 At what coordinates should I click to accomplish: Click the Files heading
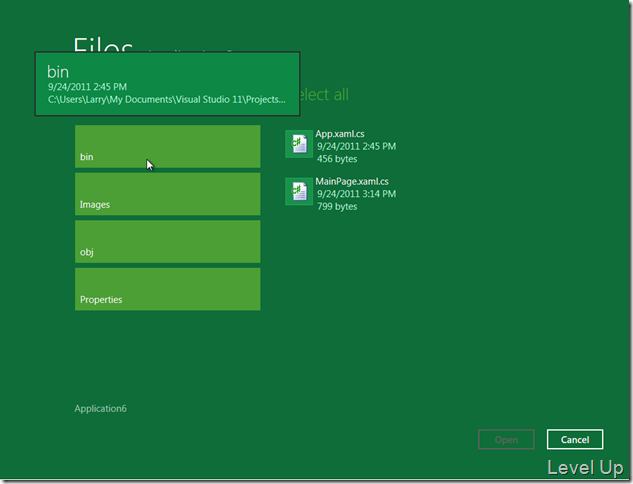(103, 44)
